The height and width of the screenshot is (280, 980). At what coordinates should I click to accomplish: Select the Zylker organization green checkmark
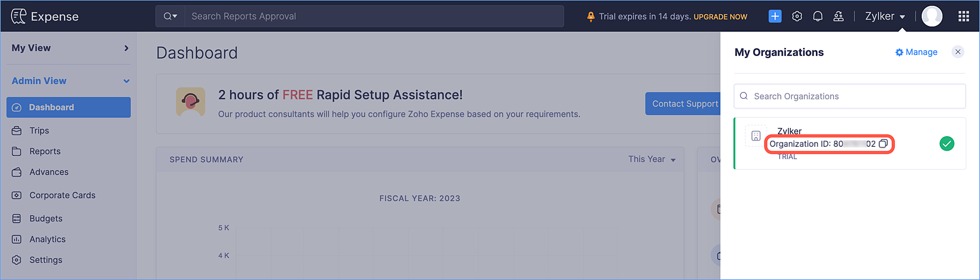947,144
